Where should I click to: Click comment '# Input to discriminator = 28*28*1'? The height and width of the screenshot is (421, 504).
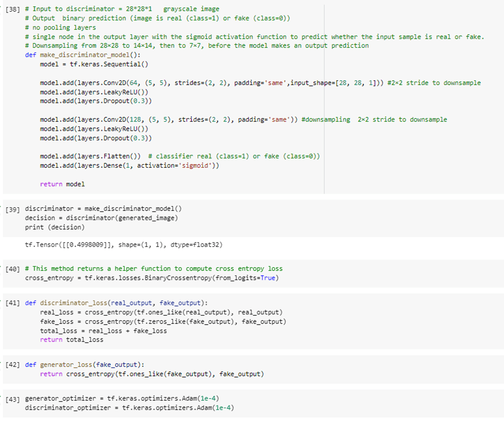pos(88,9)
